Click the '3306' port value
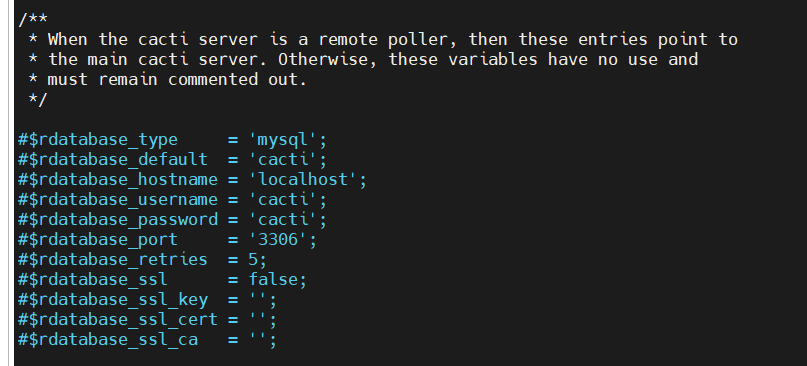The image size is (807, 366). pyautogui.click(x=278, y=240)
